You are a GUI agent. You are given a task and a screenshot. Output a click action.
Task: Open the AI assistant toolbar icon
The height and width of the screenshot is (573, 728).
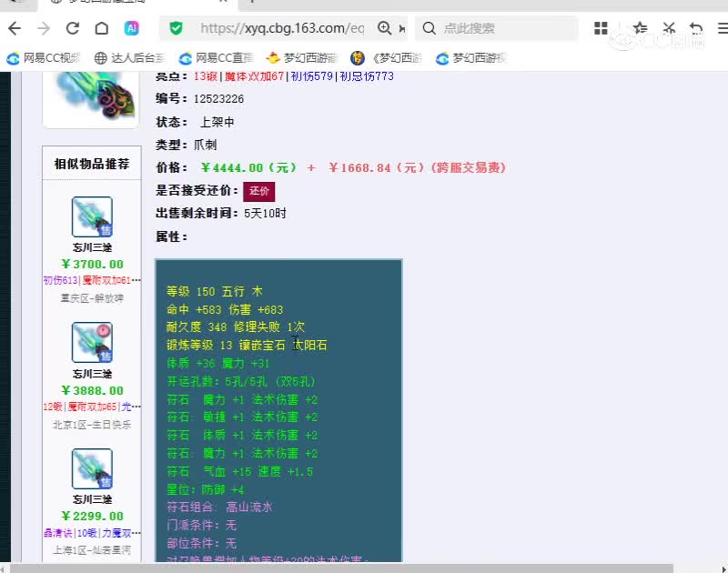pyautogui.click(x=132, y=28)
